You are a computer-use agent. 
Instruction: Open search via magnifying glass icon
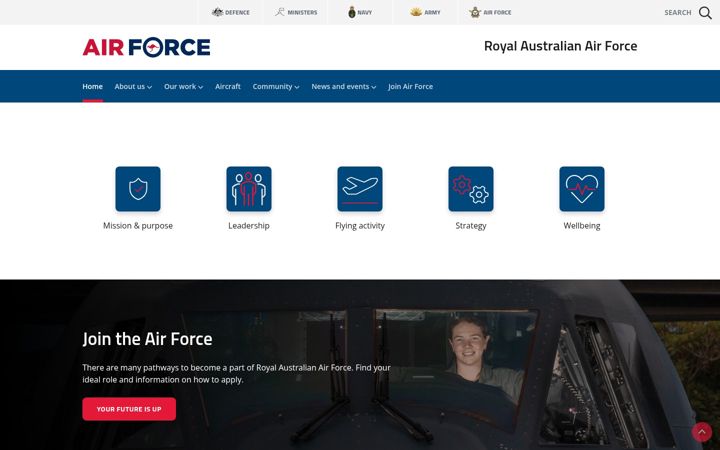pos(705,12)
